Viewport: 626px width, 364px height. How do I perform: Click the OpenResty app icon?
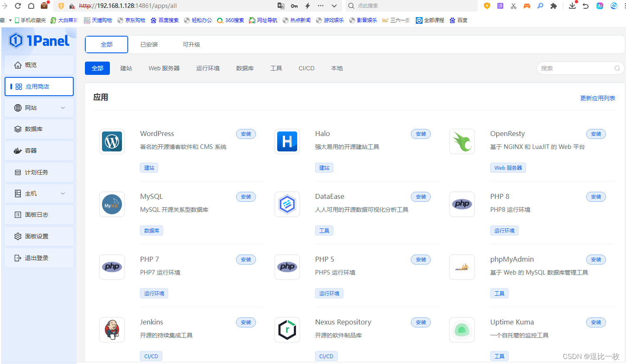pos(462,141)
